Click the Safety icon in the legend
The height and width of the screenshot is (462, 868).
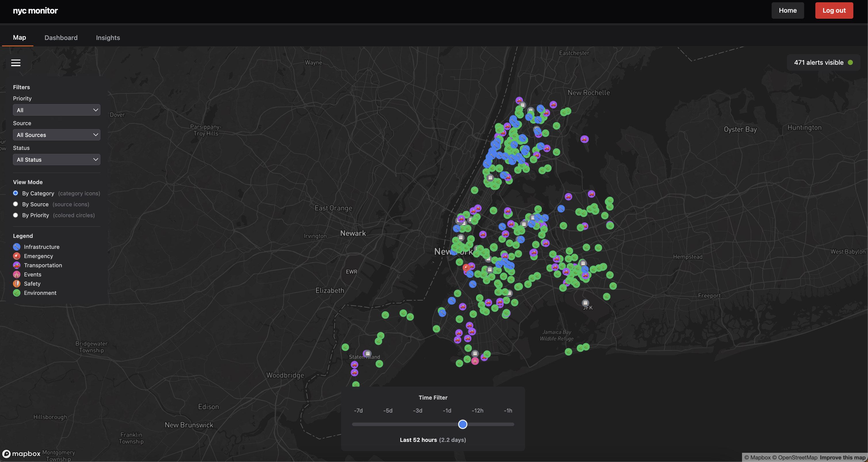(16, 284)
